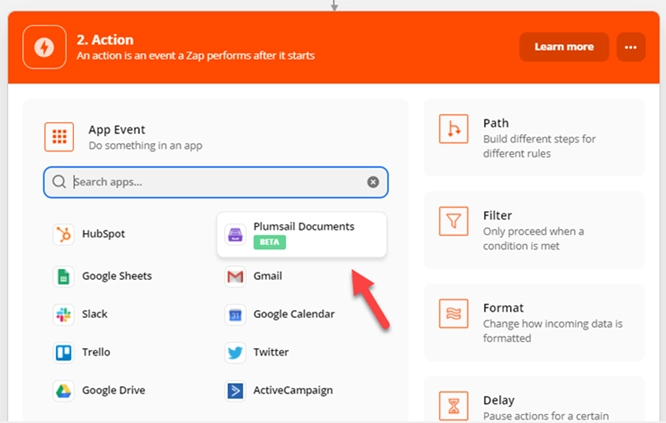The width and height of the screenshot is (666, 423).
Task: Click the Filter funnel icon
Action: (x=454, y=221)
